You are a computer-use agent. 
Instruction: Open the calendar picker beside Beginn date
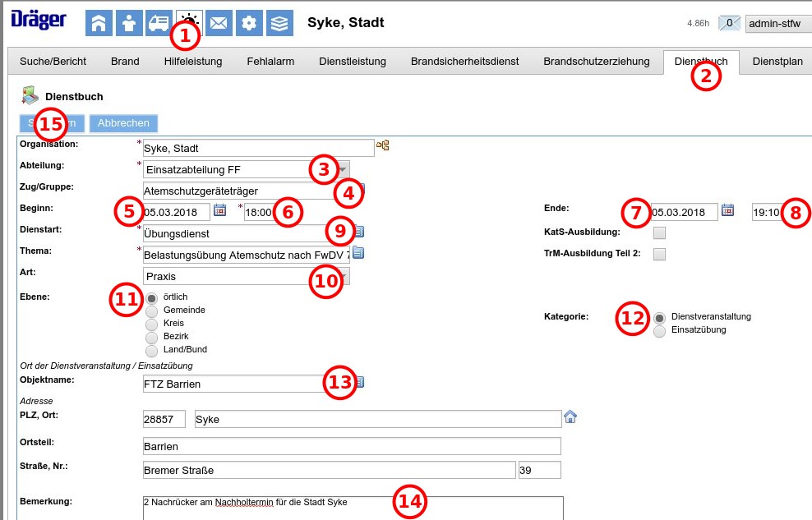point(219,210)
